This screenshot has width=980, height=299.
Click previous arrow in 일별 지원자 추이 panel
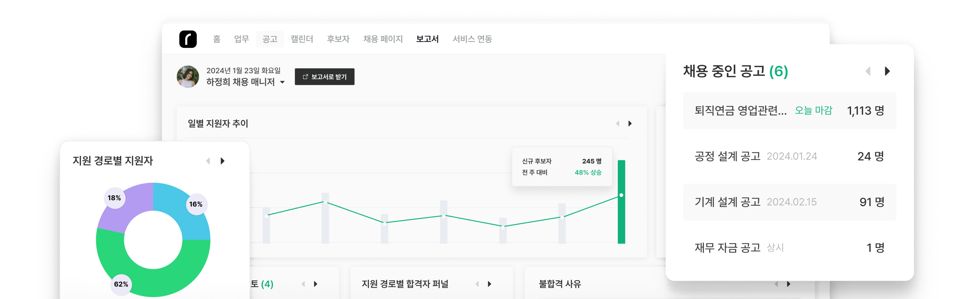(x=617, y=124)
